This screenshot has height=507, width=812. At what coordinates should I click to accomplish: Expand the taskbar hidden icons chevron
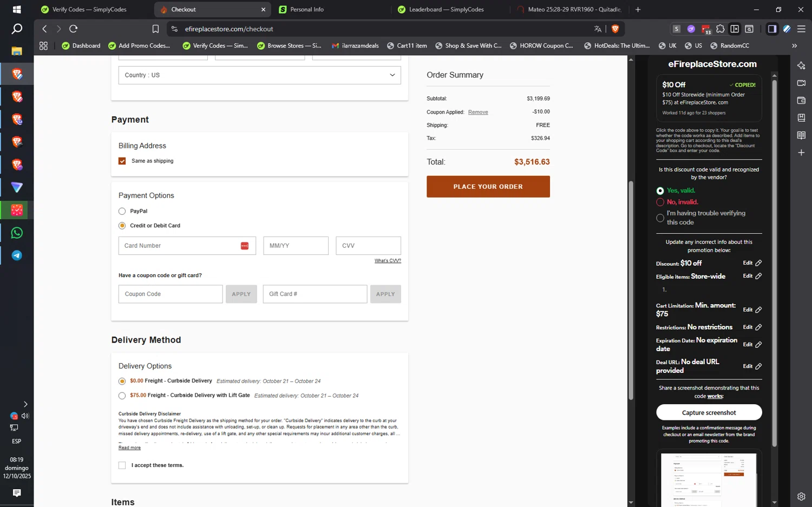(x=25, y=404)
